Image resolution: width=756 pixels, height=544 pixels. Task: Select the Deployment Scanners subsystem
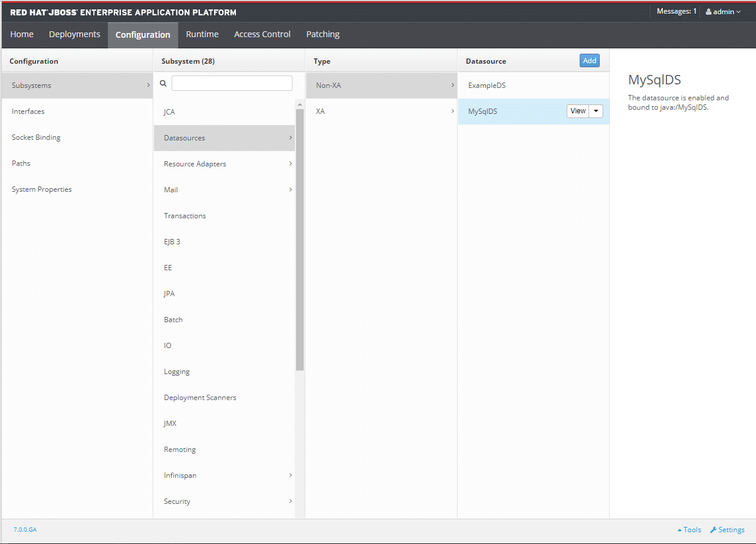click(x=224, y=398)
